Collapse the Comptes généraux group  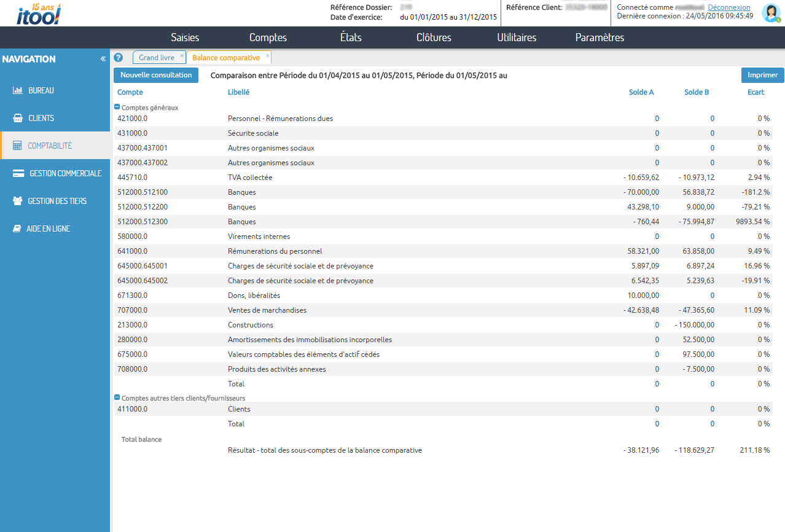coord(116,106)
